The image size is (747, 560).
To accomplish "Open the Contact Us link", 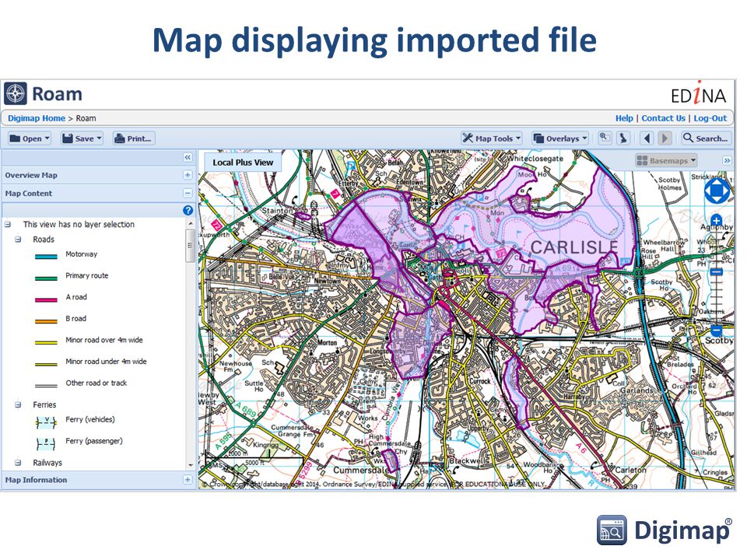I will coord(663,118).
